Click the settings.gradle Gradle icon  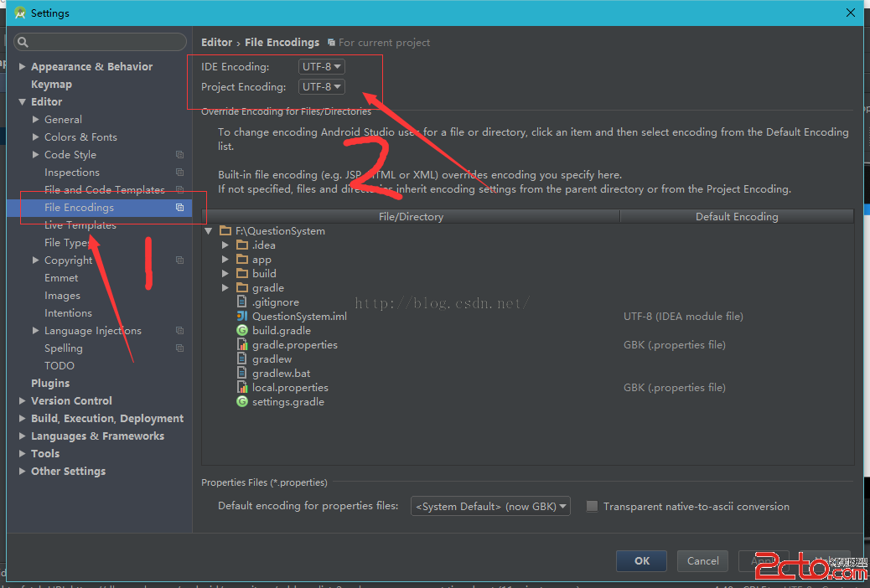[x=242, y=401]
